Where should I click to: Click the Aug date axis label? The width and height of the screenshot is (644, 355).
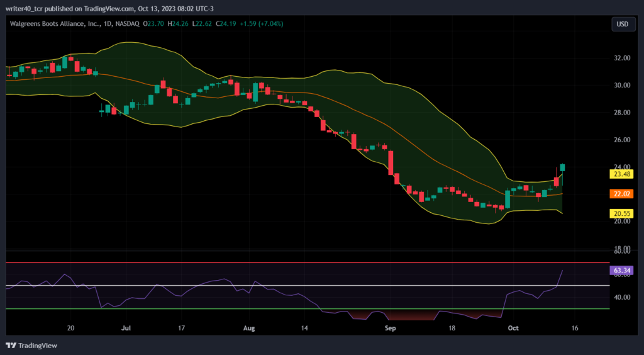tap(249, 328)
